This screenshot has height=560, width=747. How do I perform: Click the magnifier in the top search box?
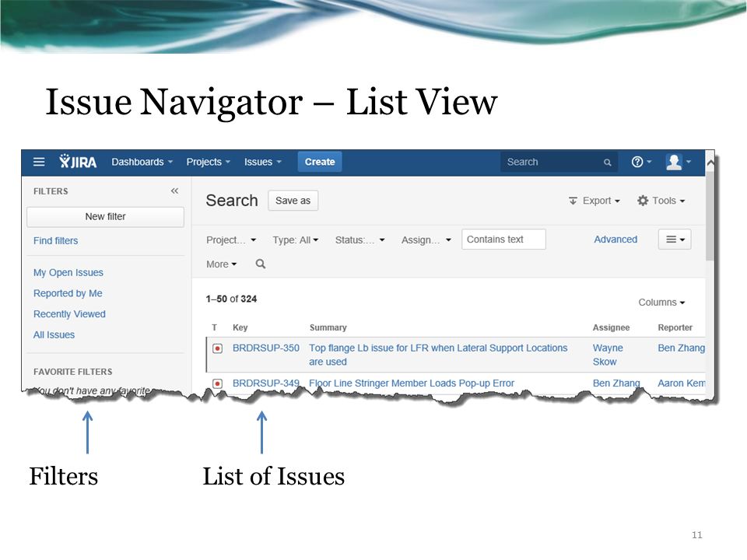point(607,163)
